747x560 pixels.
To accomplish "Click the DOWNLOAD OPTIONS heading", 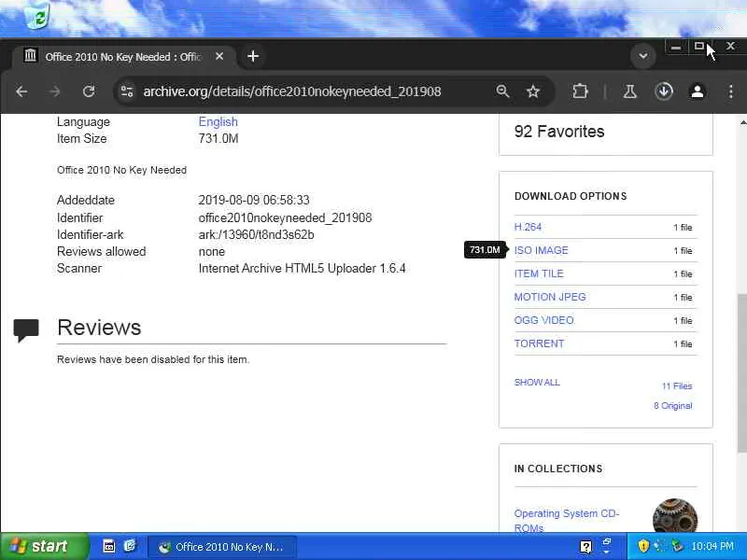I will pos(571,196).
